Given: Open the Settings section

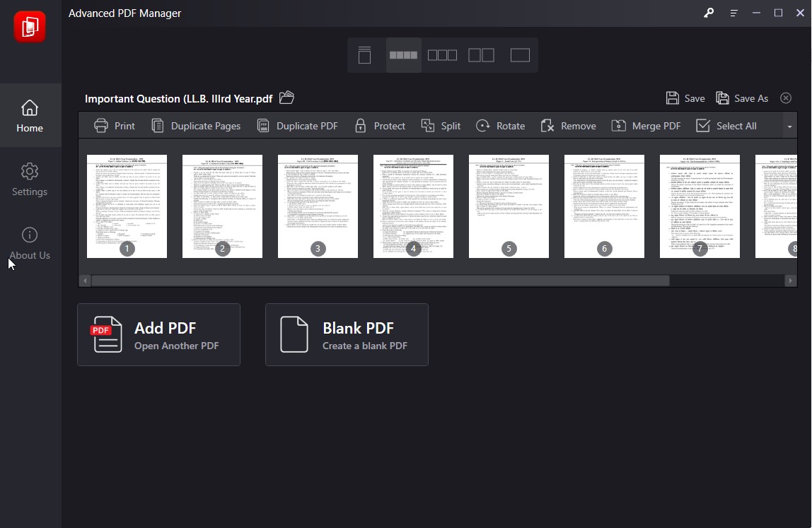Looking at the screenshot, I should (x=30, y=179).
